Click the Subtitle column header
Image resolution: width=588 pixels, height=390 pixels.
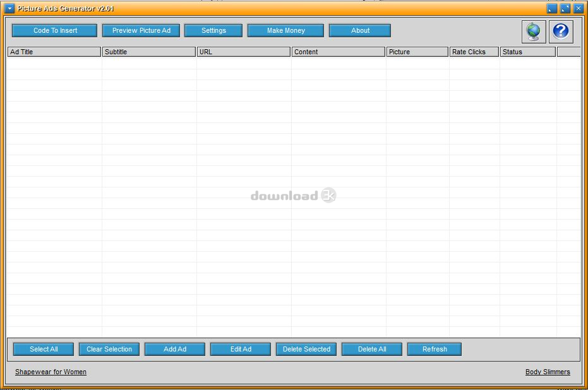point(148,52)
